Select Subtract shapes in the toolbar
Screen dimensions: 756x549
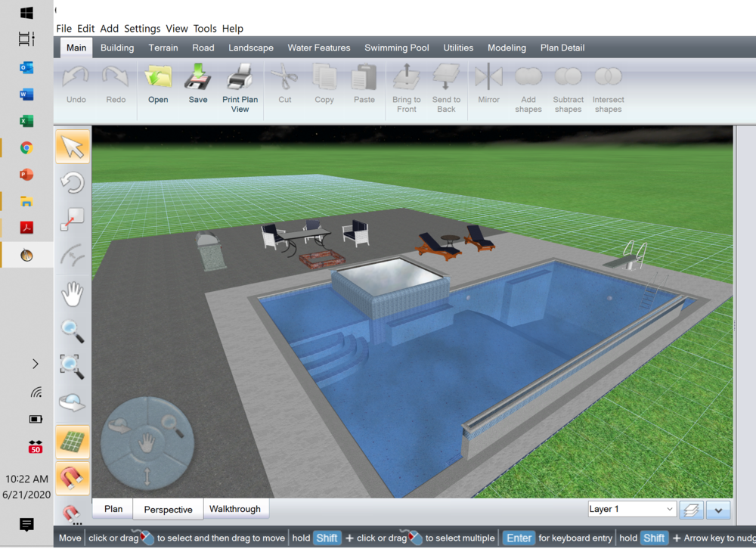click(x=568, y=83)
